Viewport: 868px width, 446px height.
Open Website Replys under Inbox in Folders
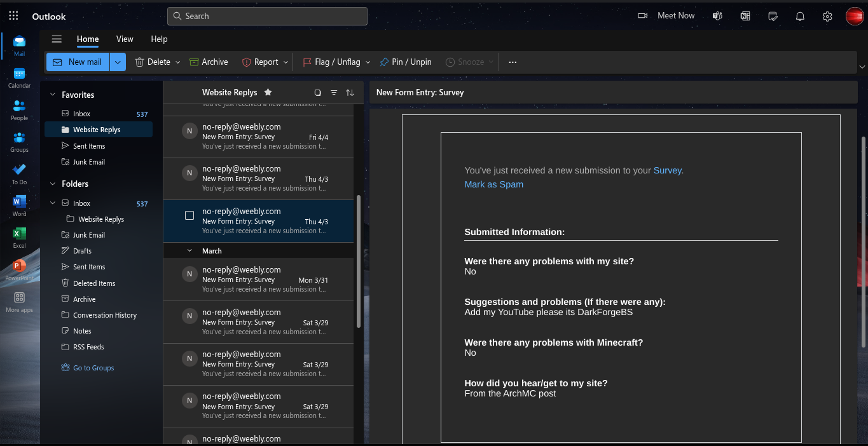click(x=99, y=219)
